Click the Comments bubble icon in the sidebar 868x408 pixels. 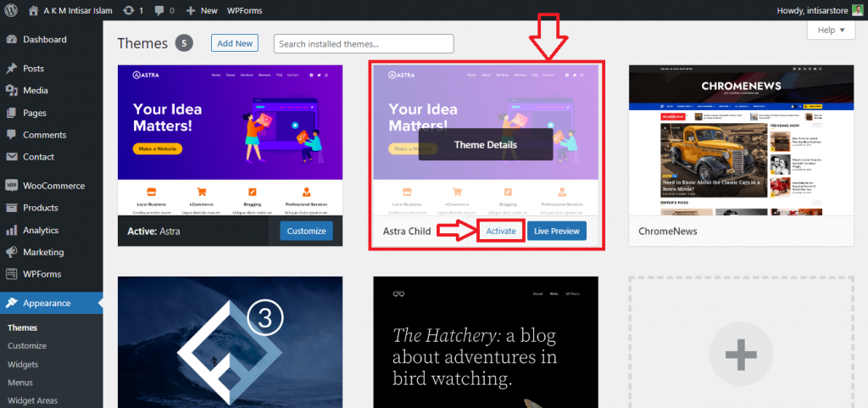click(12, 135)
